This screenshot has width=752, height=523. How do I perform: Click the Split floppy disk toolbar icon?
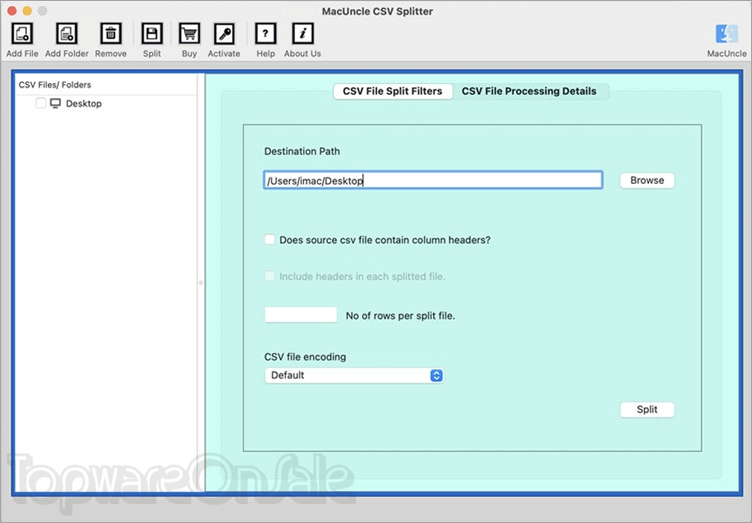(152, 34)
